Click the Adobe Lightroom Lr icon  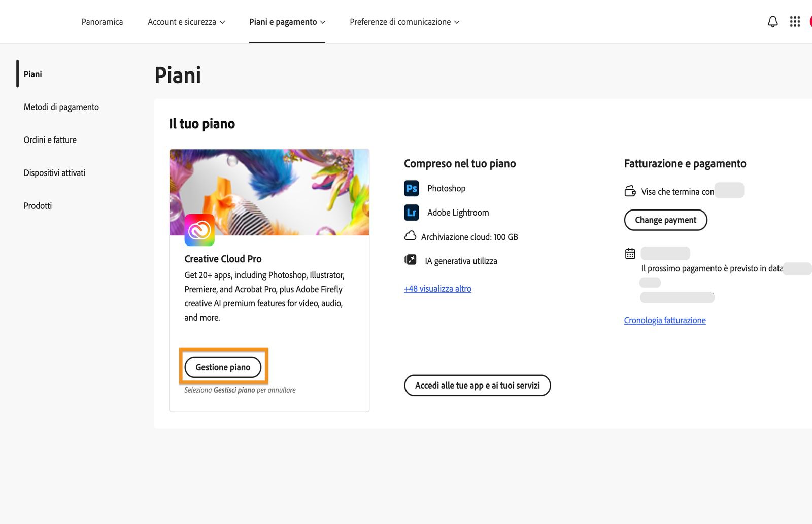[412, 213]
